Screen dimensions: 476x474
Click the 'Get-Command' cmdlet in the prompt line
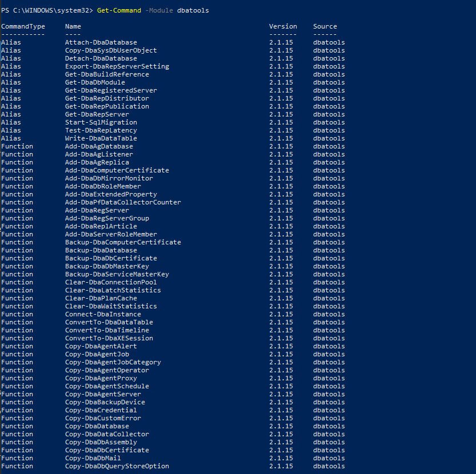(x=119, y=11)
